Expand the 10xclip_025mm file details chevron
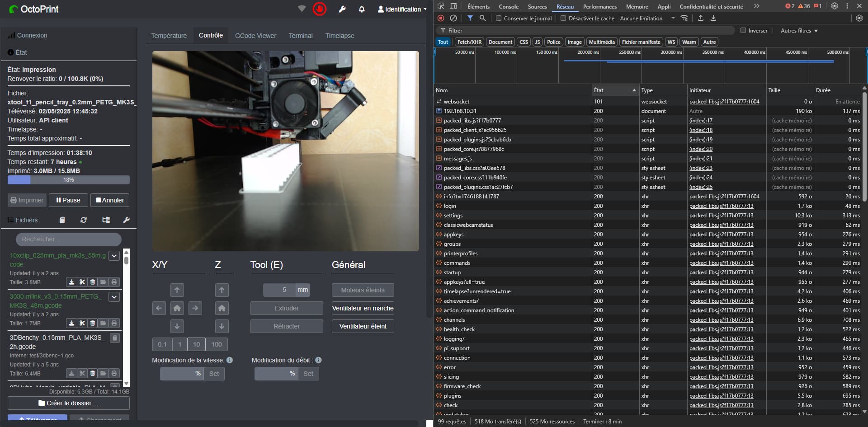The image size is (868, 427). pos(114,256)
